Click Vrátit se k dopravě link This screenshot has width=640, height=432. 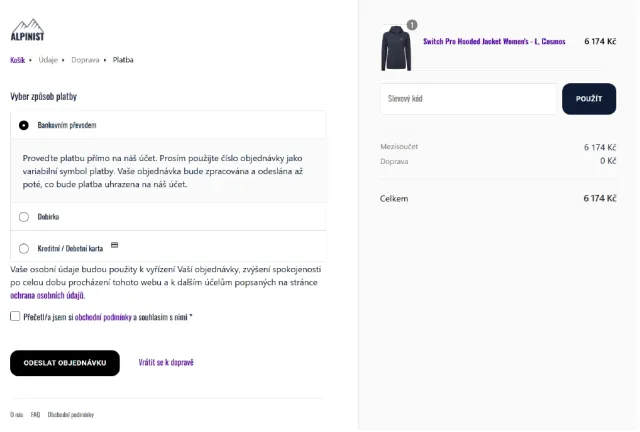click(166, 362)
